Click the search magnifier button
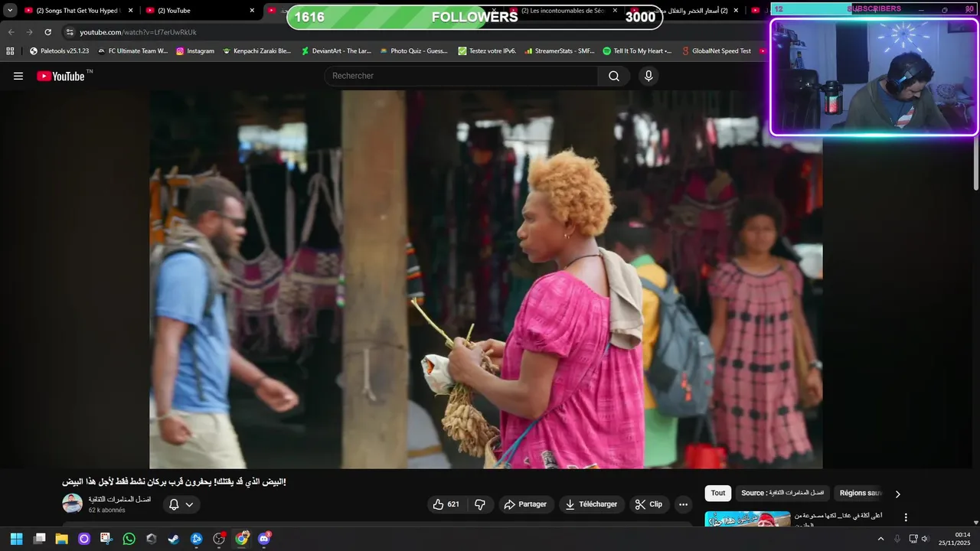980x551 pixels. pos(614,76)
